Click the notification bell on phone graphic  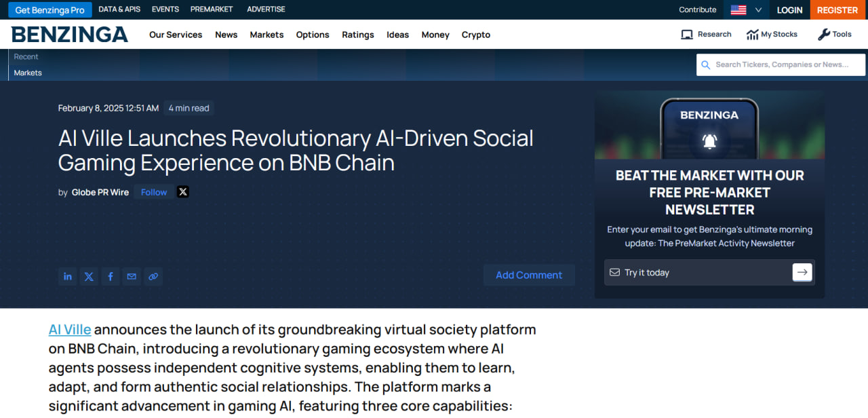tap(709, 141)
